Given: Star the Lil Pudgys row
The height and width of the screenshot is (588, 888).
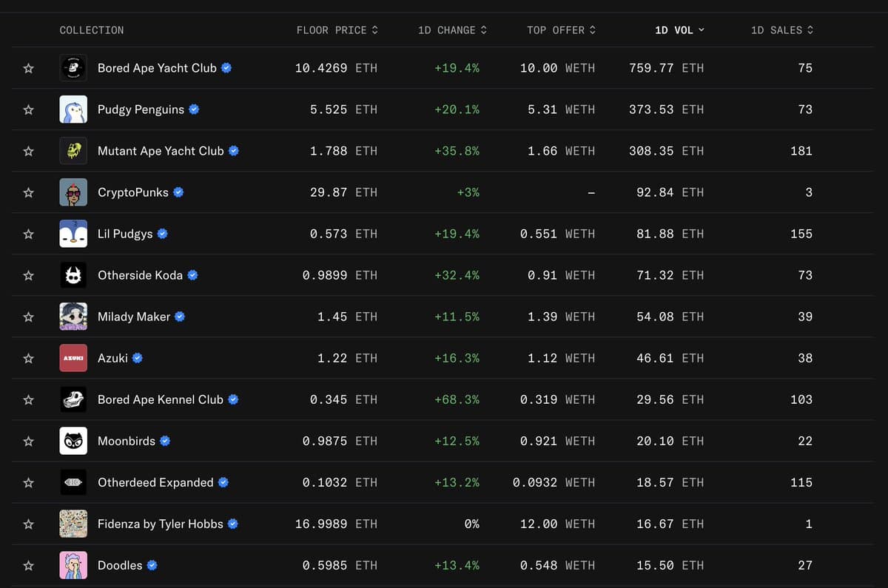Looking at the screenshot, I should pos(28,234).
